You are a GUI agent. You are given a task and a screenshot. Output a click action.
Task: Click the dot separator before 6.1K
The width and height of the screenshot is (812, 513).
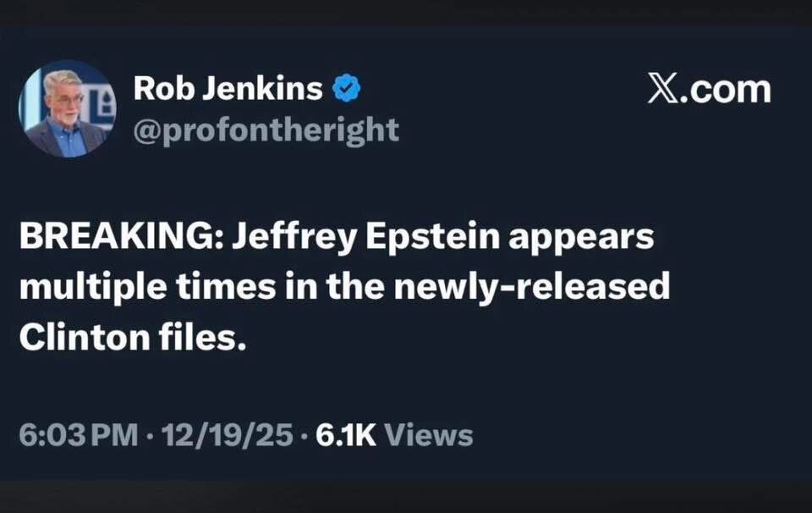[x=306, y=435]
